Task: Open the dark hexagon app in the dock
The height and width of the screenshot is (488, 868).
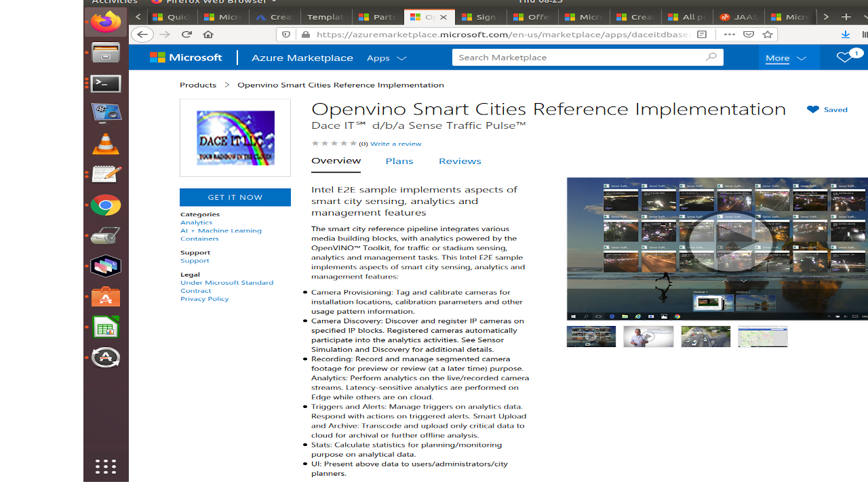Action: (x=106, y=266)
